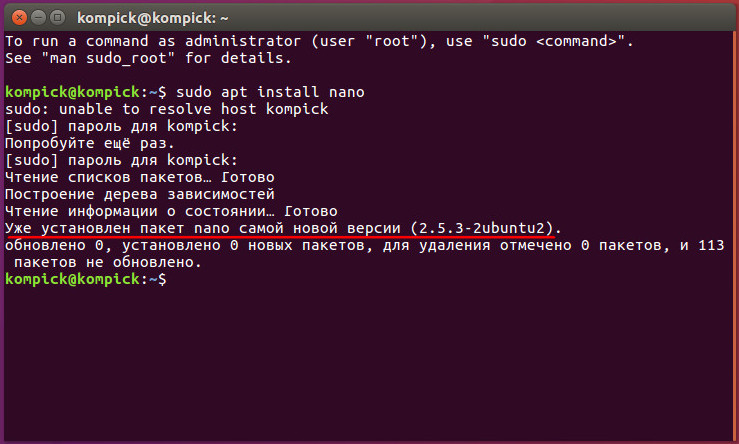
Task: Click the first green kompick@kompick prompt
Action: (x=73, y=92)
